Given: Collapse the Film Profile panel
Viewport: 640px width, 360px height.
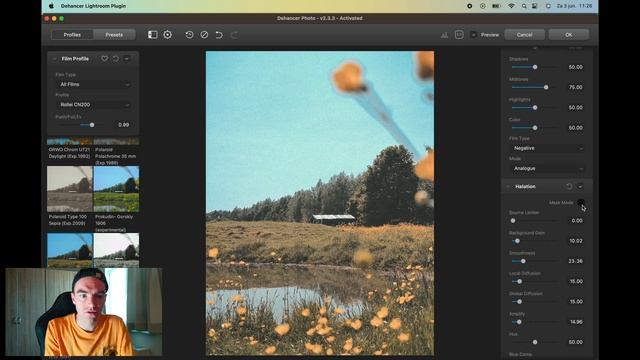Looking at the screenshot, I should [x=54, y=59].
